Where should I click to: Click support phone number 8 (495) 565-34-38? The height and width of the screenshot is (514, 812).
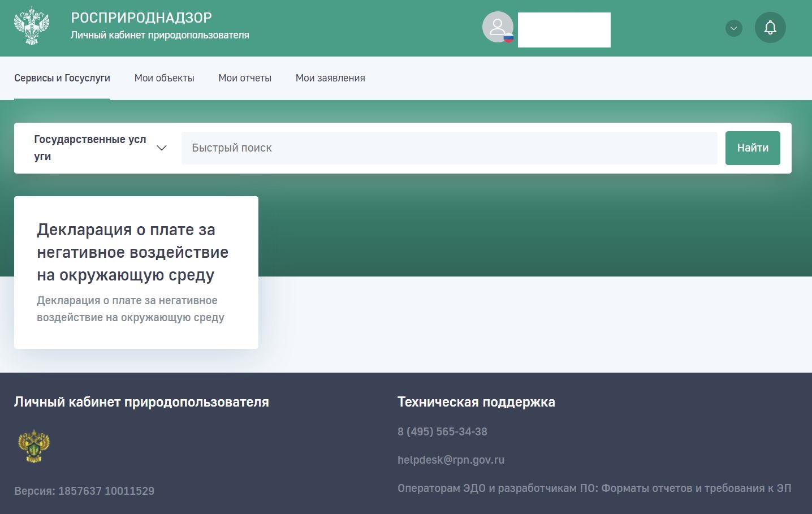coord(442,431)
